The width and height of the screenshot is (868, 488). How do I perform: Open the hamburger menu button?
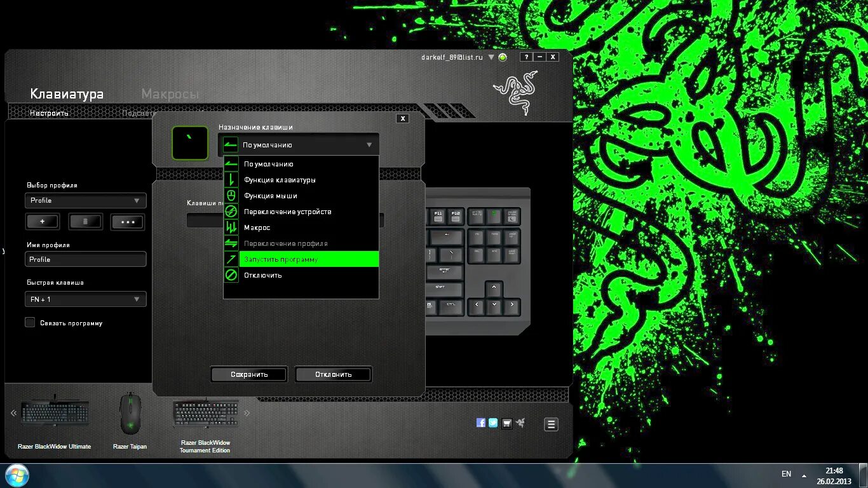point(551,424)
